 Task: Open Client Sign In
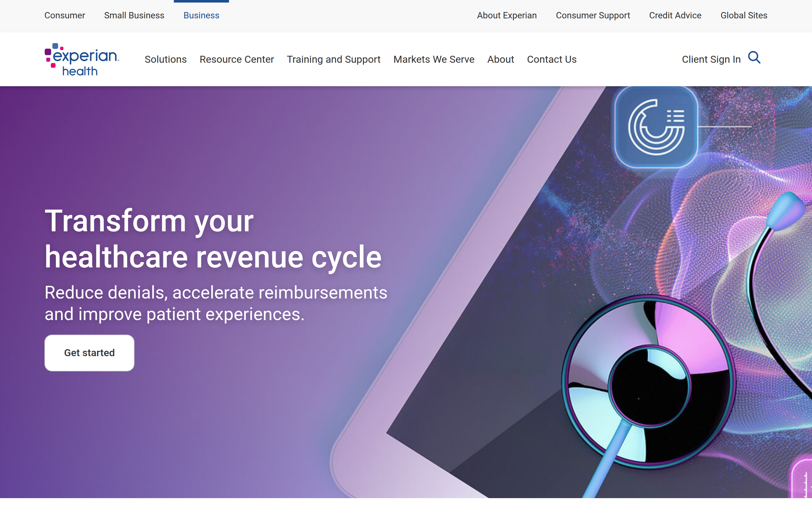(711, 59)
